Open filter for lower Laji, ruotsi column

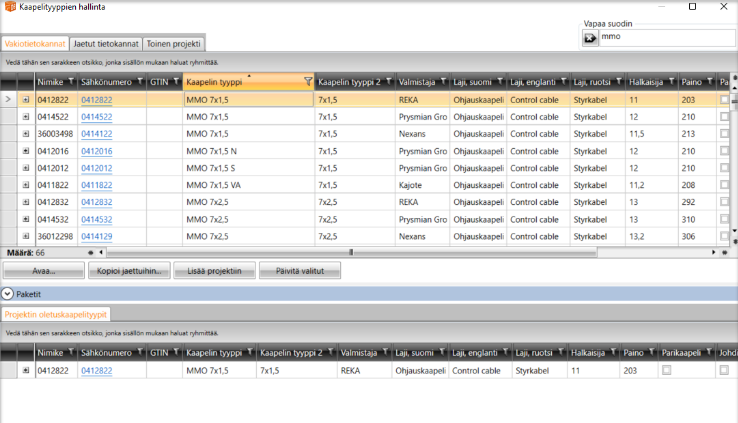[561, 352]
